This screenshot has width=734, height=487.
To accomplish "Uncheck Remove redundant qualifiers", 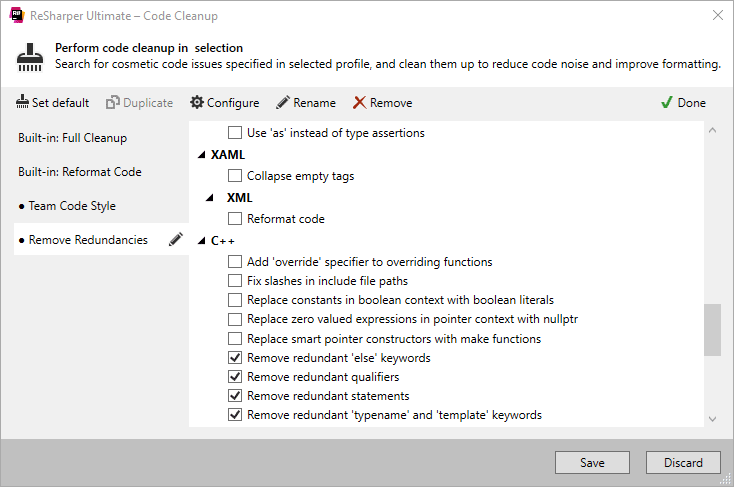I will click(235, 377).
